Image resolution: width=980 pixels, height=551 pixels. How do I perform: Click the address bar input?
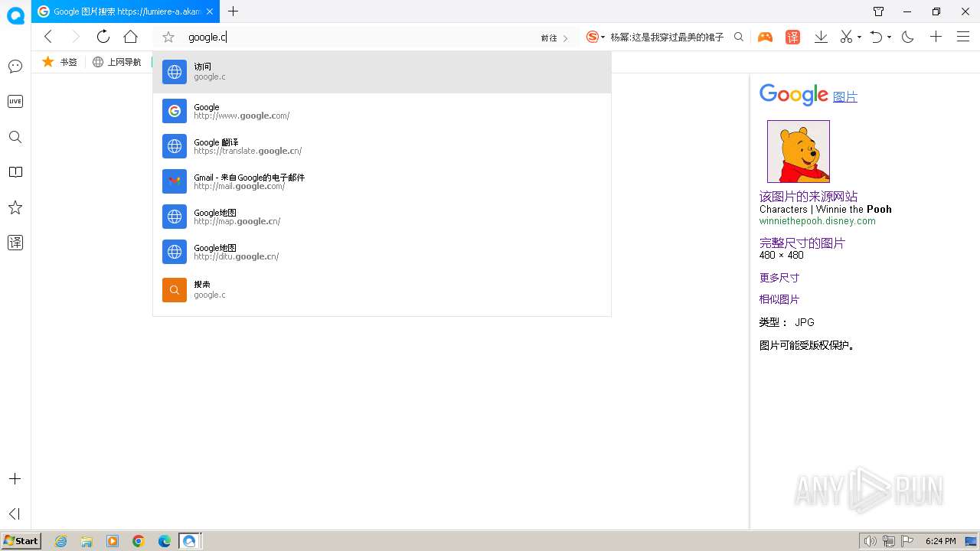tap(360, 37)
